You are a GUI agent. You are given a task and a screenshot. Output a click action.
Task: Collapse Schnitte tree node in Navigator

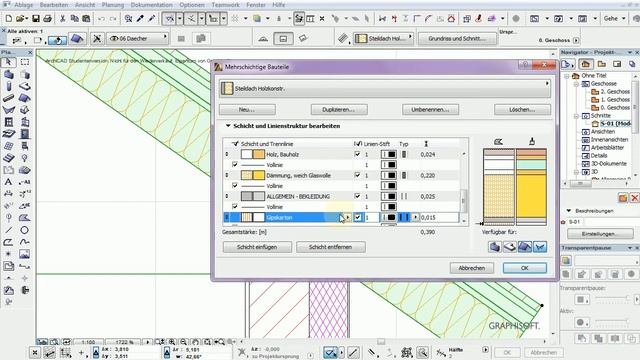[576, 116]
